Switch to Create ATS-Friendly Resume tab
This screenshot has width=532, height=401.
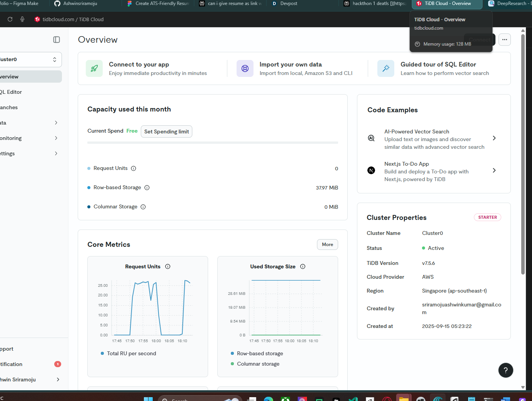pyautogui.click(x=158, y=4)
